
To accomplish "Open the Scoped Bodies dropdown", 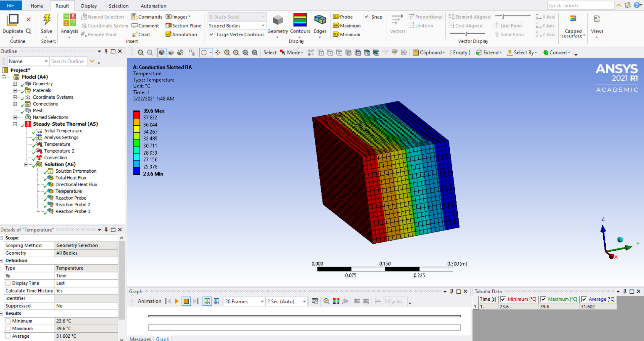I will (237, 26).
